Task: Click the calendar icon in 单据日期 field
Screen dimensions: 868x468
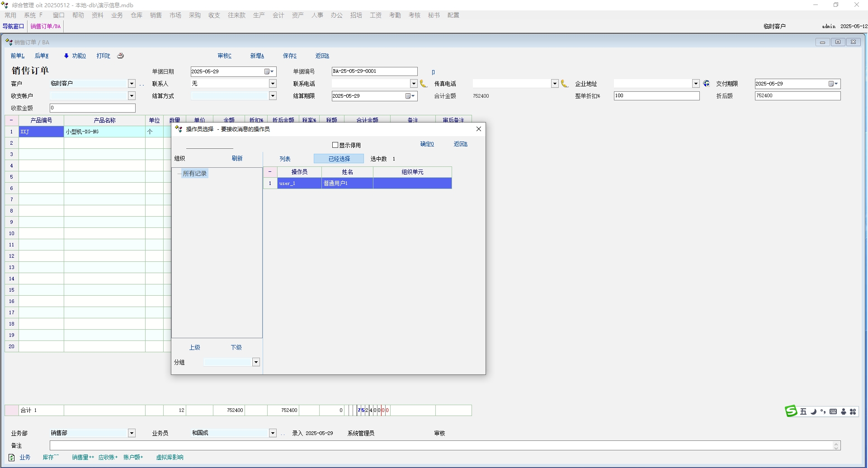Action: click(267, 71)
